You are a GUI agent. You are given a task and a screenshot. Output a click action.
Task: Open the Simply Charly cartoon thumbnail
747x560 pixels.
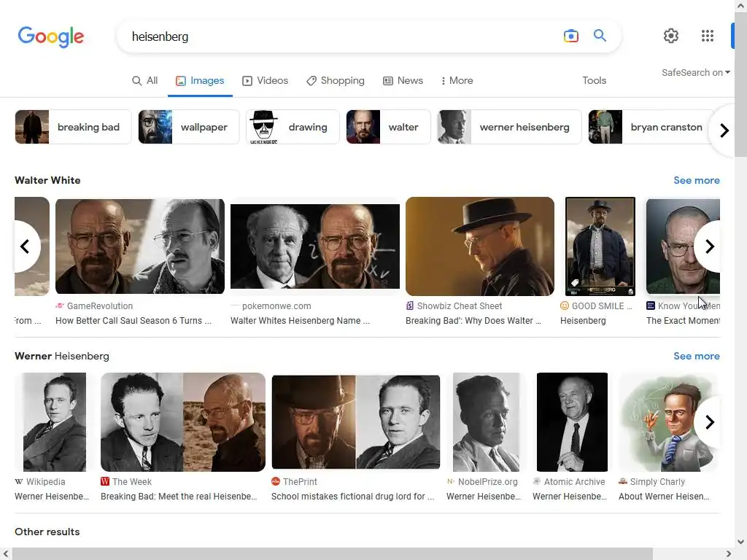tap(667, 422)
